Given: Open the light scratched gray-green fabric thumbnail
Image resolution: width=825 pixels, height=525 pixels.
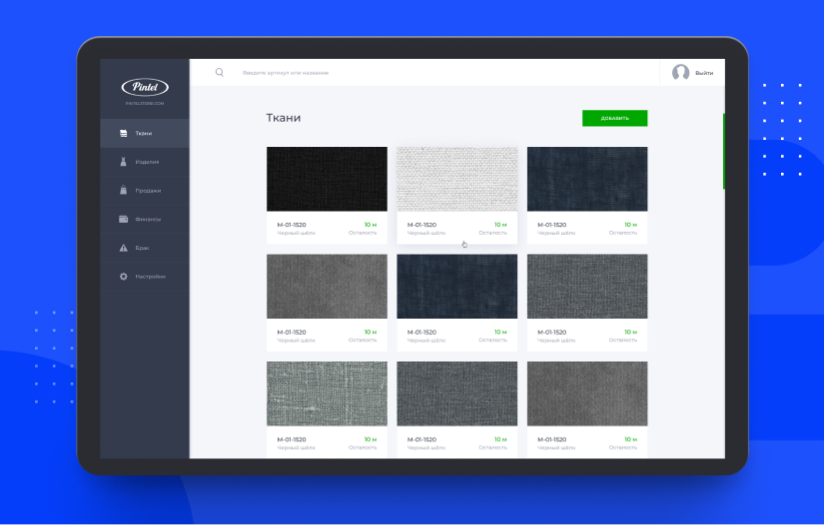Looking at the screenshot, I should [x=327, y=393].
